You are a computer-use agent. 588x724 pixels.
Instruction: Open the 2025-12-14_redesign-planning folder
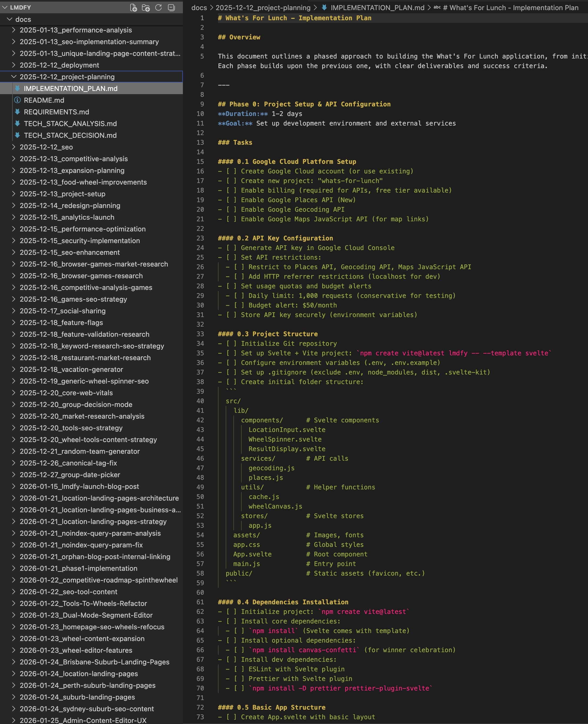tap(70, 205)
